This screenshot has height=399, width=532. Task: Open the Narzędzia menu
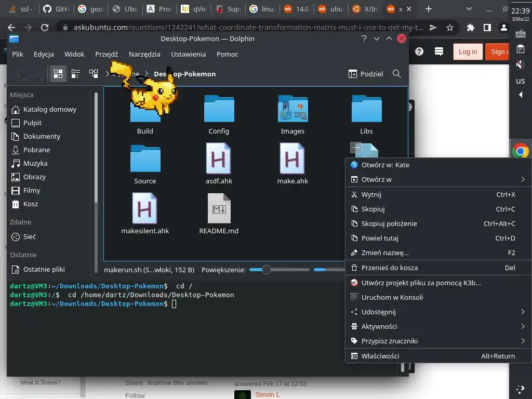point(144,54)
